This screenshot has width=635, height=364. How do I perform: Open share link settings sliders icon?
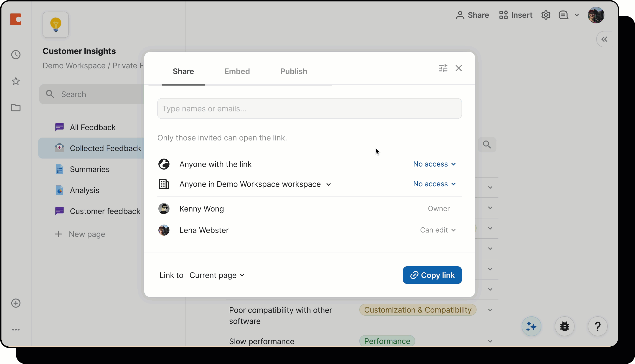click(443, 68)
